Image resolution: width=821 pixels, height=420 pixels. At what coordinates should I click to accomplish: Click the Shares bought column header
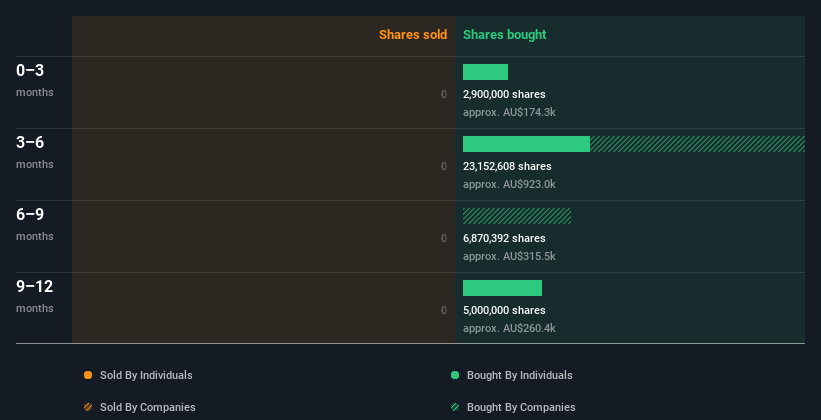(x=504, y=35)
